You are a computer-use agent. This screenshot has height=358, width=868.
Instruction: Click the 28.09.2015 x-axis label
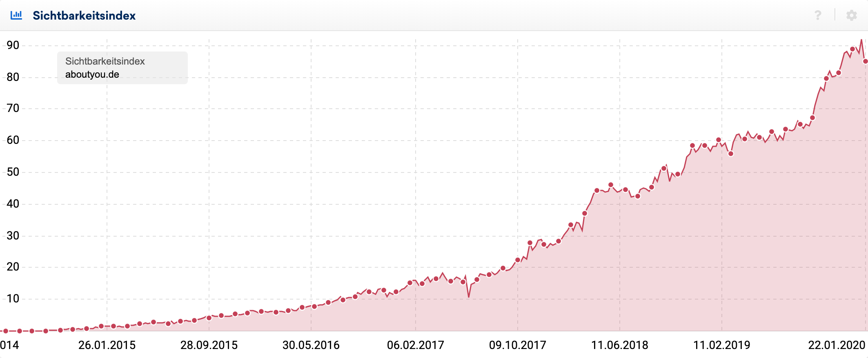click(209, 345)
